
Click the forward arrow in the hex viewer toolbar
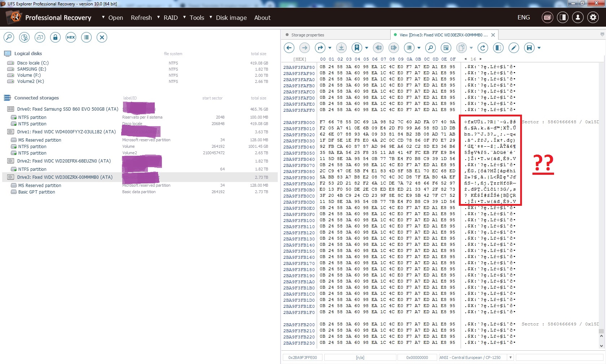point(305,48)
